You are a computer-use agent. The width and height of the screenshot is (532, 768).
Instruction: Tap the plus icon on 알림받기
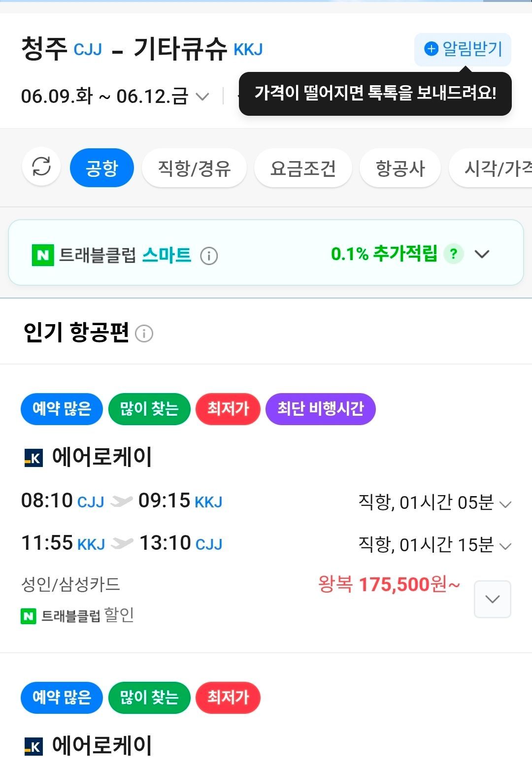pyautogui.click(x=431, y=49)
